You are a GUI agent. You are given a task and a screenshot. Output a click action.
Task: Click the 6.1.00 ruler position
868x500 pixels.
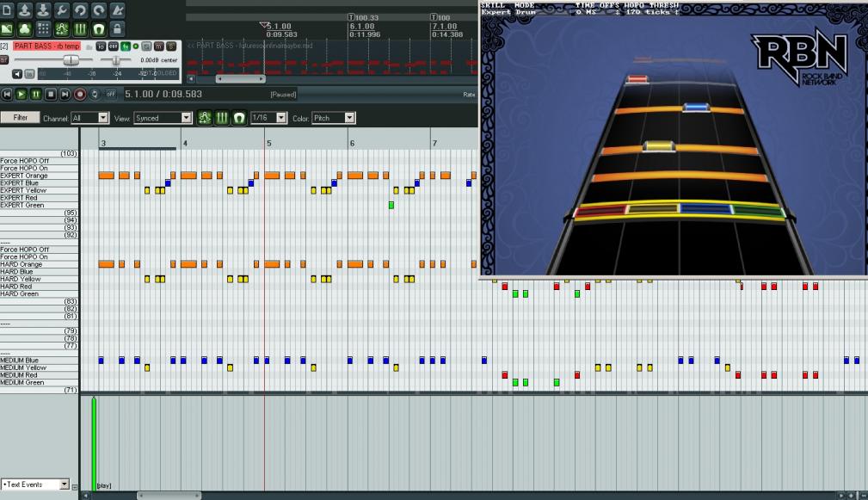point(361,26)
